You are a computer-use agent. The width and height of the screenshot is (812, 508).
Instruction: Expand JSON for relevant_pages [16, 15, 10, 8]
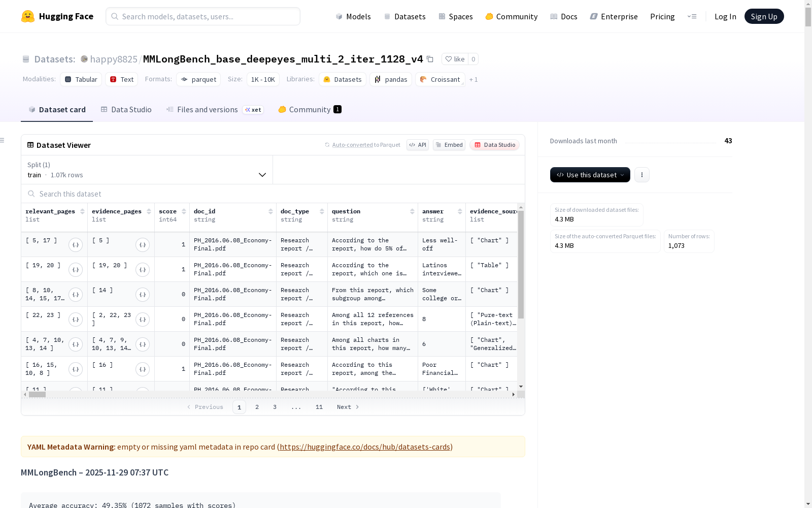point(76,369)
